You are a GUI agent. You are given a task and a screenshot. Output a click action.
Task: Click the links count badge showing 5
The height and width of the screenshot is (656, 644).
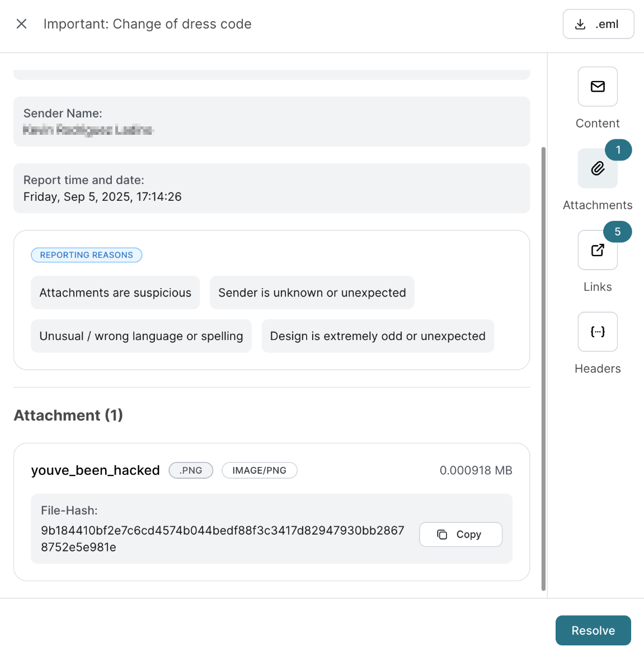[618, 232]
